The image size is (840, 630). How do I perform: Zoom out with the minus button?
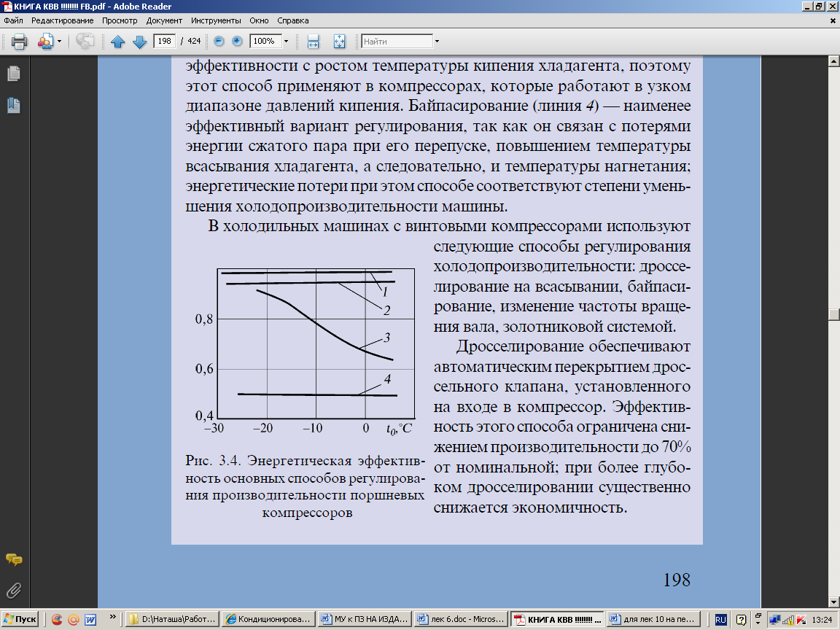click(x=219, y=42)
